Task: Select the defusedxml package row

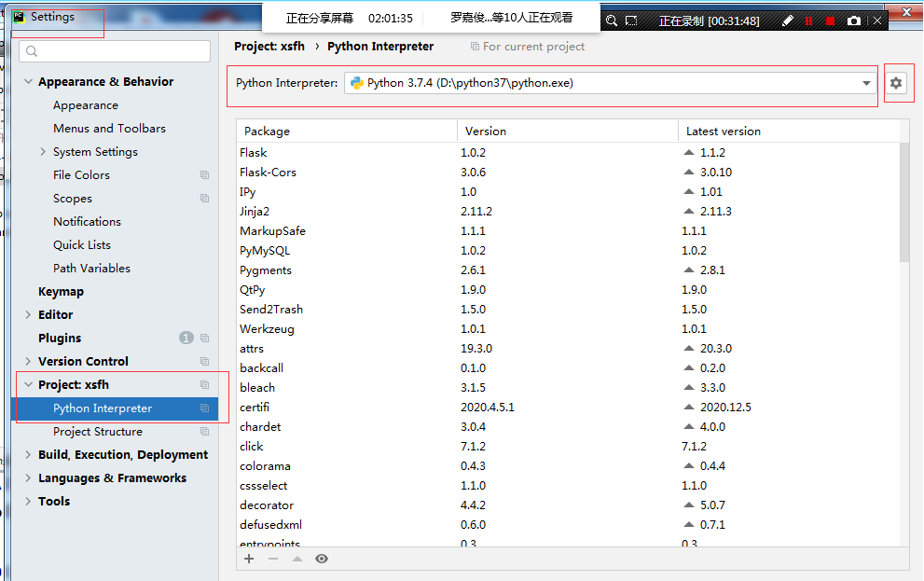Action: [569, 524]
